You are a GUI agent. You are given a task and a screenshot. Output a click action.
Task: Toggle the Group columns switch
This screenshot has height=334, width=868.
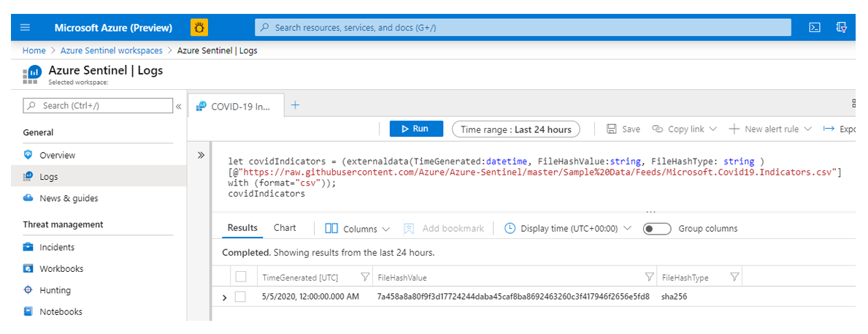[x=656, y=229]
